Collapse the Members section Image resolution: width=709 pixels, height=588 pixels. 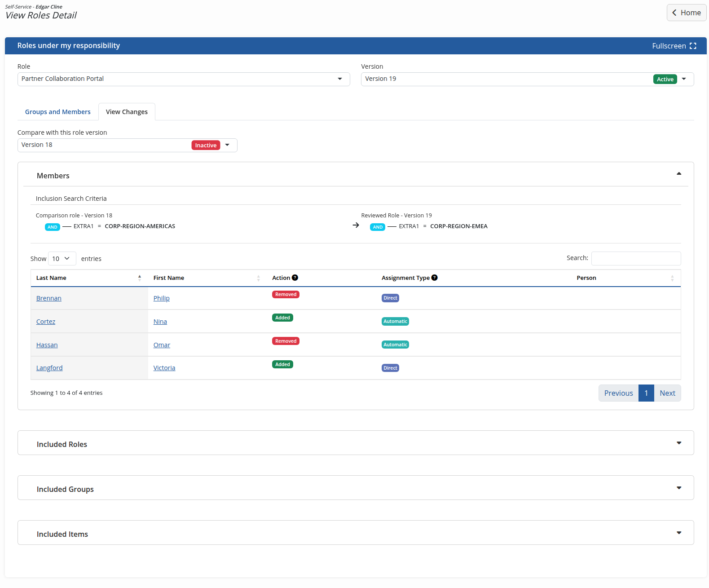(679, 174)
